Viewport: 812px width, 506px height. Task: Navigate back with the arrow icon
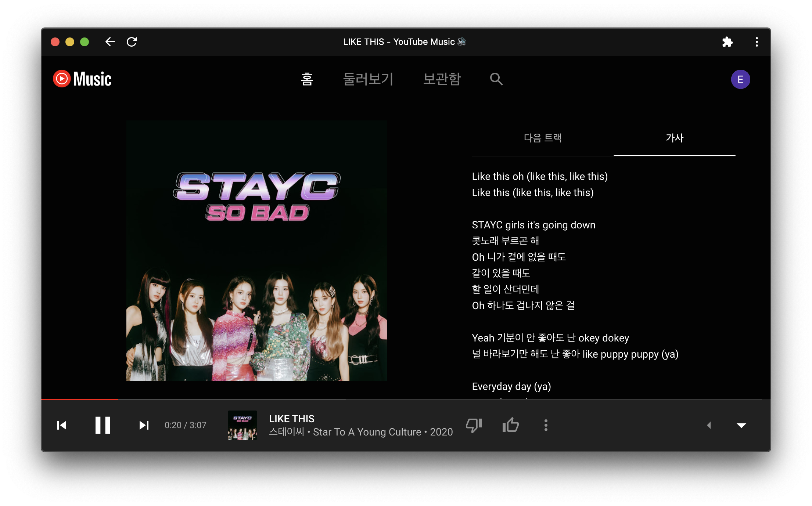coord(110,42)
